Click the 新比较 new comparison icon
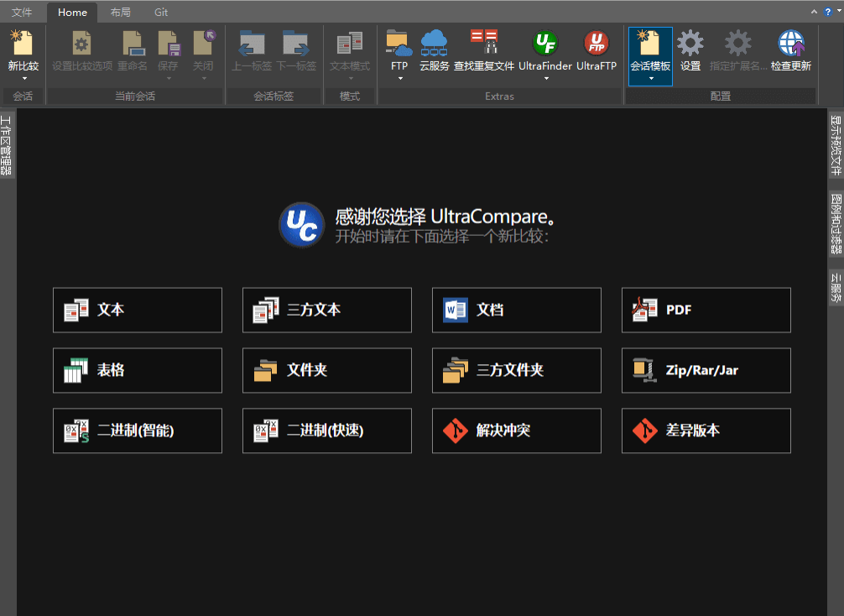The width and height of the screenshot is (844, 616). pyautogui.click(x=23, y=43)
